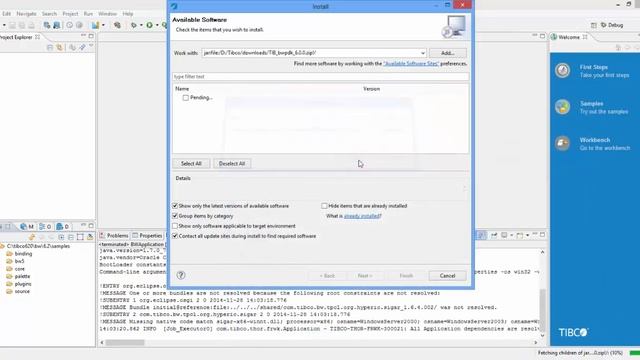Click the Print toolbar icon
640x360 pixels.
tap(31, 25)
